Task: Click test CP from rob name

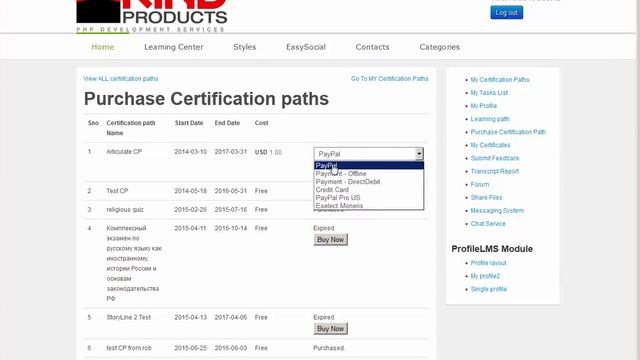Action: (129, 348)
